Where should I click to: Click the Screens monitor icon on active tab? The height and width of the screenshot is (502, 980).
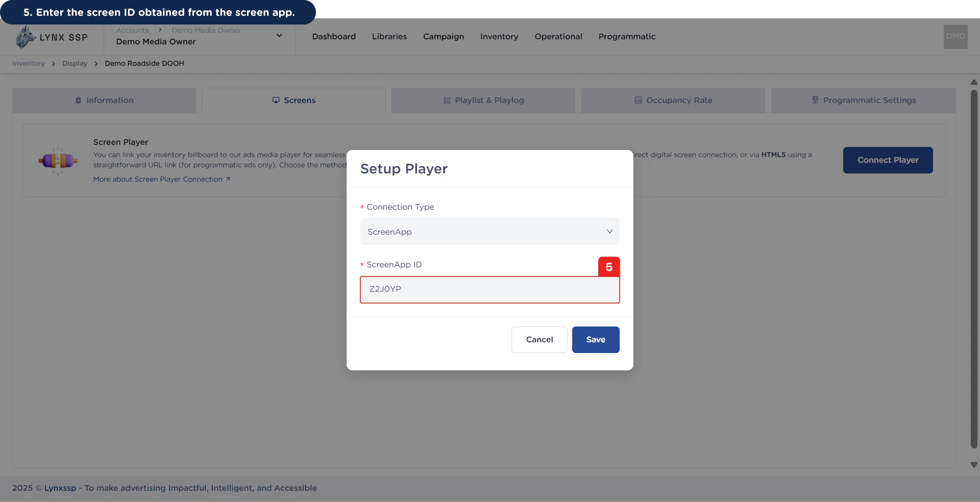(276, 100)
